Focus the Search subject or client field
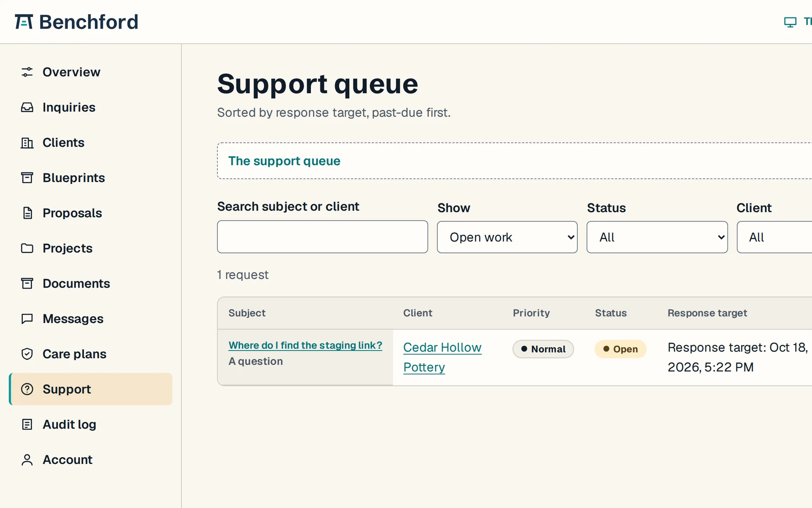 coord(322,237)
